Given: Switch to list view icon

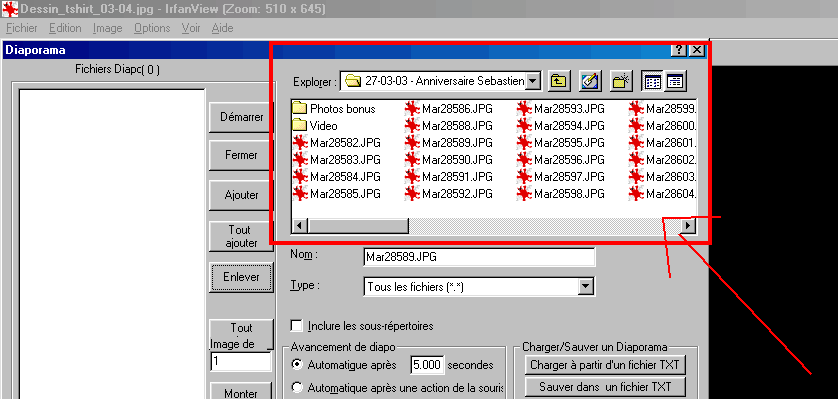Looking at the screenshot, I should pos(653,81).
